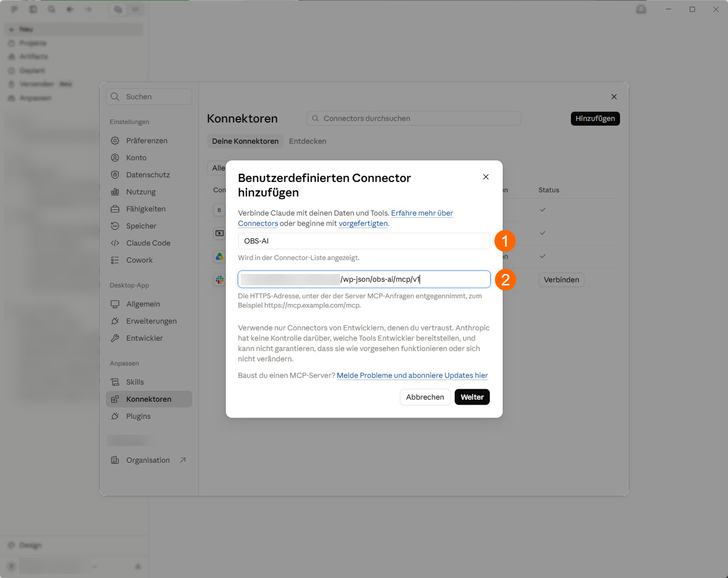Click the Hinzufügen button

[x=595, y=118]
